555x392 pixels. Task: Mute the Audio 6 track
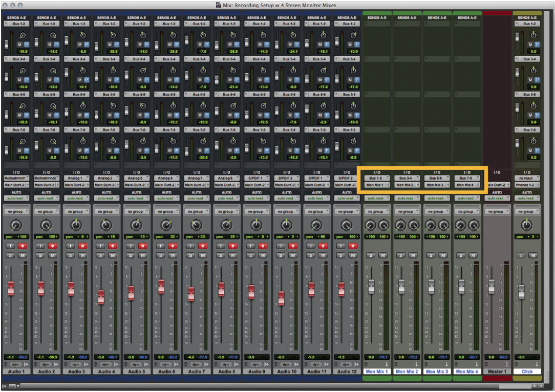coord(172,255)
